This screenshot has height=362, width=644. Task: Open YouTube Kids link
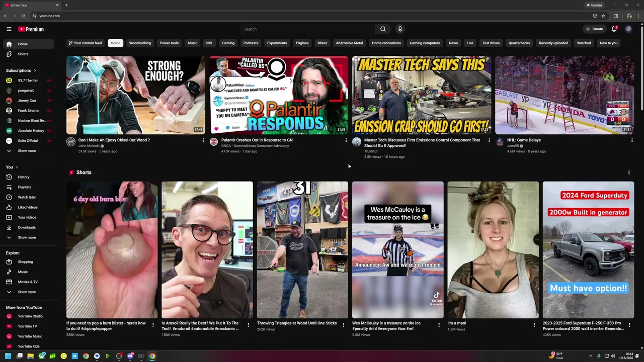tap(28, 346)
